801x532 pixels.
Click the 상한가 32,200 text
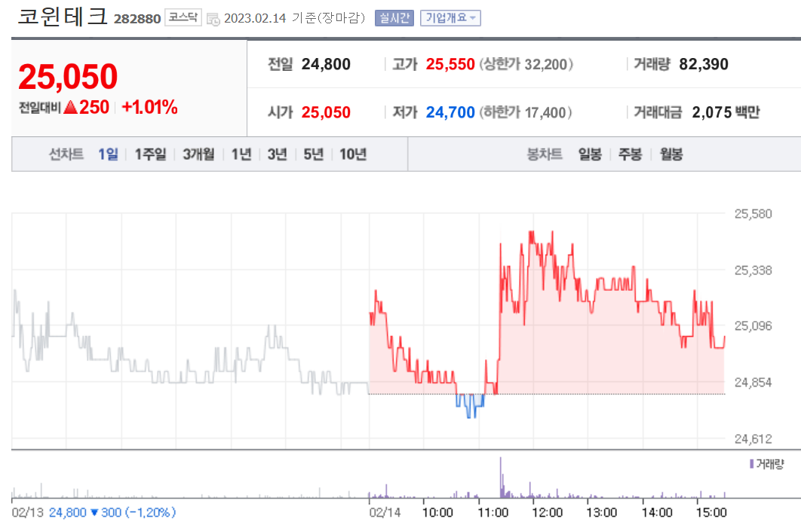click(x=526, y=64)
